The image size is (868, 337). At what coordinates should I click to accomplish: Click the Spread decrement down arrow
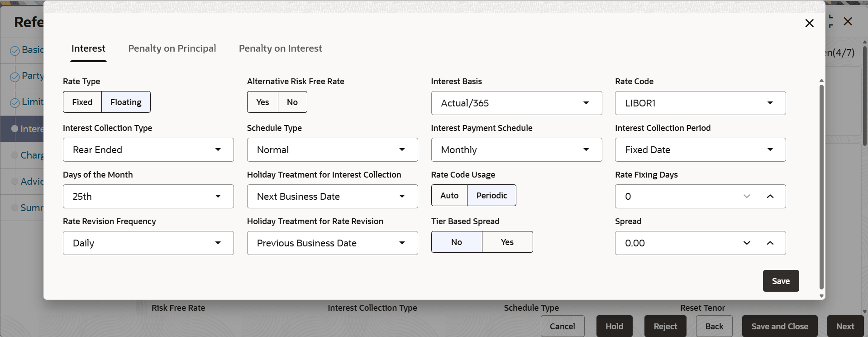(x=747, y=243)
